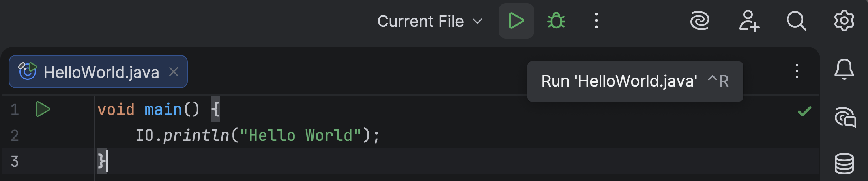Start debugging with the green bug icon
Screen dimensions: 868x181
pos(556,21)
